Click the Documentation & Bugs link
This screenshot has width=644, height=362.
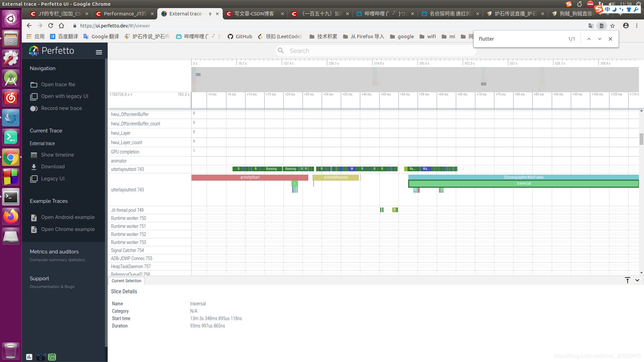[x=52, y=287]
